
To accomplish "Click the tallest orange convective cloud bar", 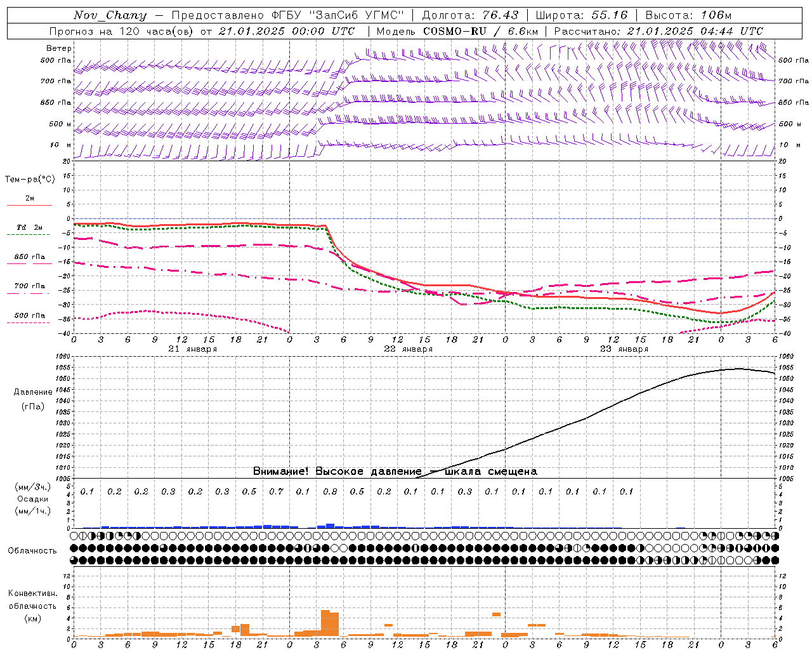I will pyautogui.click(x=325, y=623).
